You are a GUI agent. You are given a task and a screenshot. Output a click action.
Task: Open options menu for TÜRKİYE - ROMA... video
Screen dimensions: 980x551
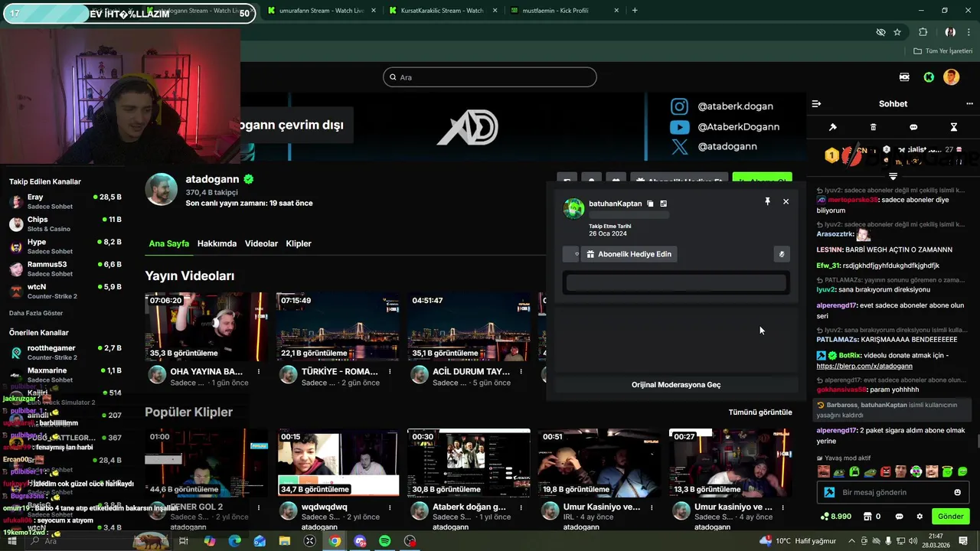(x=390, y=372)
